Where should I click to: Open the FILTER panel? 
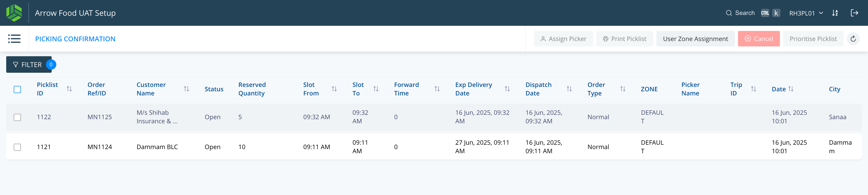pos(29,64)
